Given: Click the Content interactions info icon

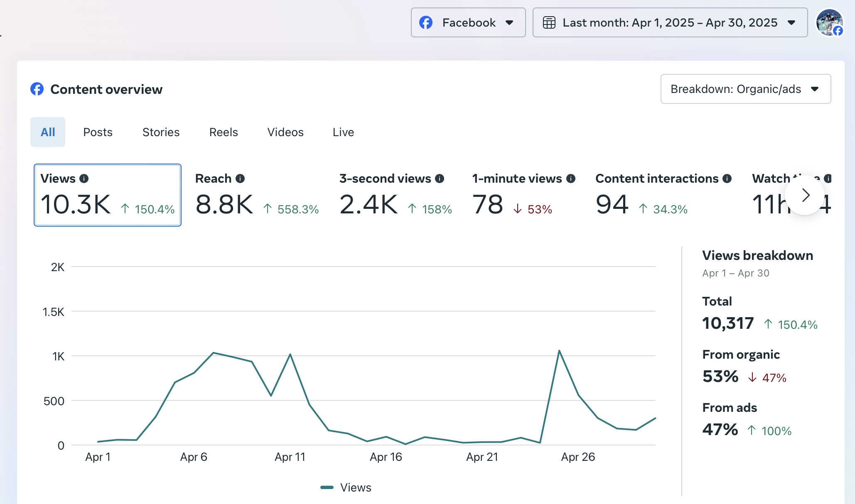Looking at the screenshot, I should [x=727, y=179].
